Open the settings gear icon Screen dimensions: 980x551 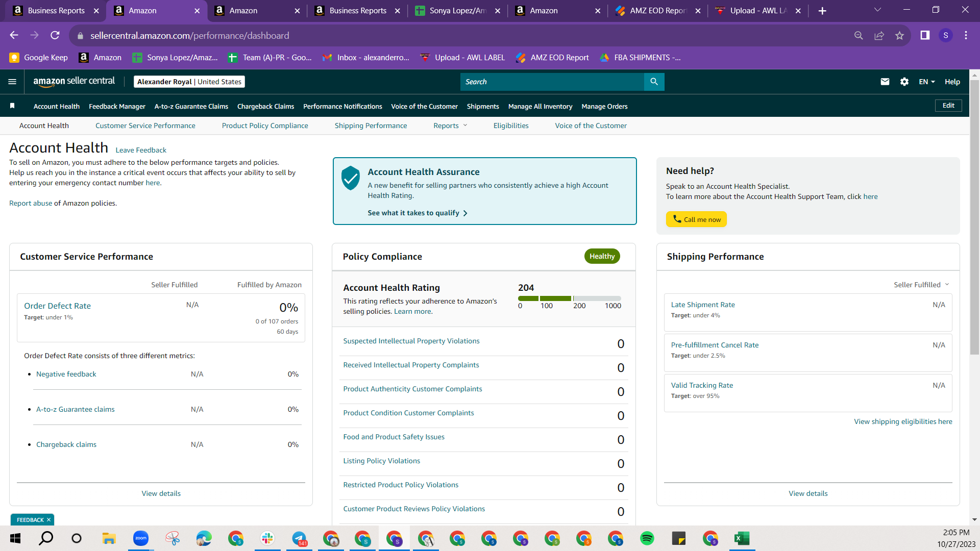click(904, 82)
